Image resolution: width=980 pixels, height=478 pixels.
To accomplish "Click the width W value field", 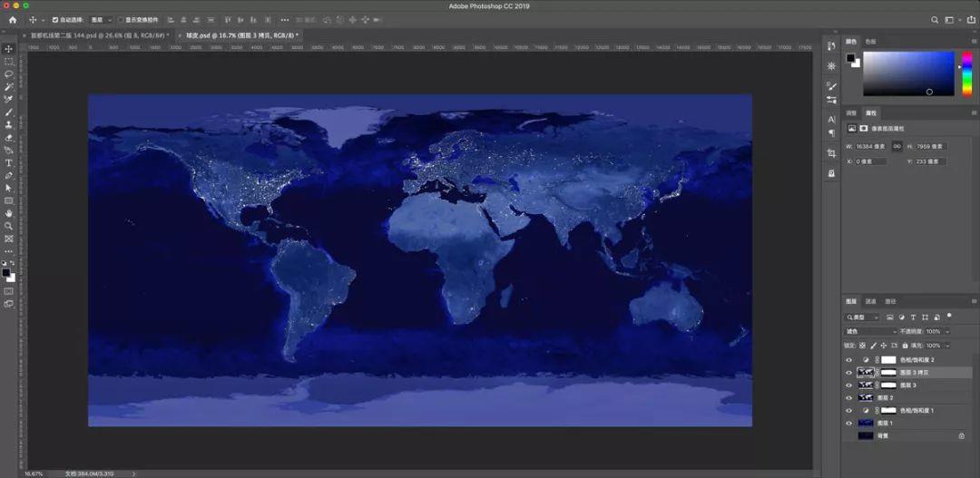I will tap(870, 146).
